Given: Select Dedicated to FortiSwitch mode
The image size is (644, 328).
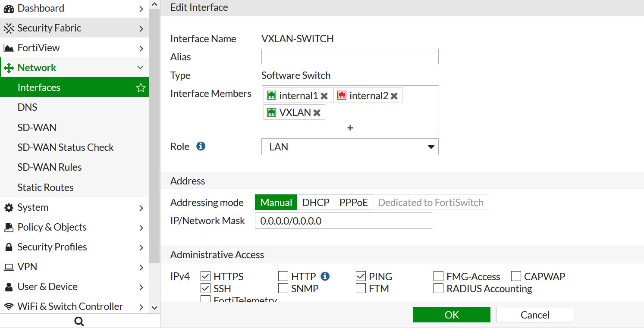Looking at the screenshot, I should (431, 202).
